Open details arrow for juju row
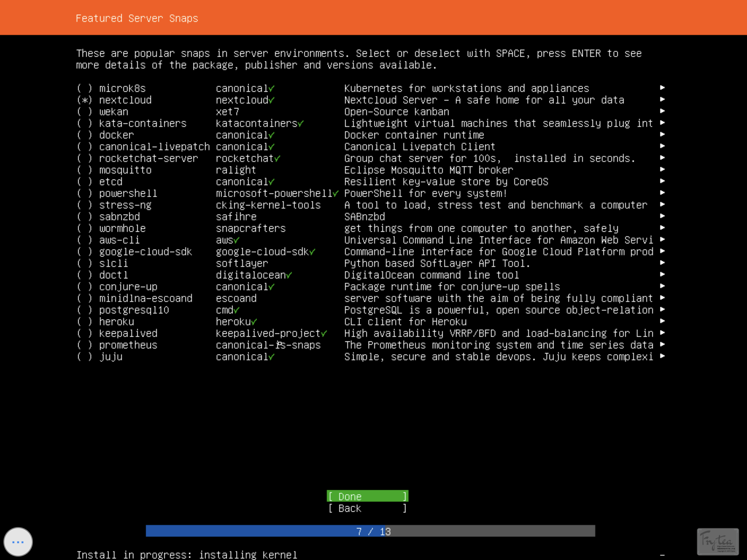The image size is (747, 560). [662, 357]
